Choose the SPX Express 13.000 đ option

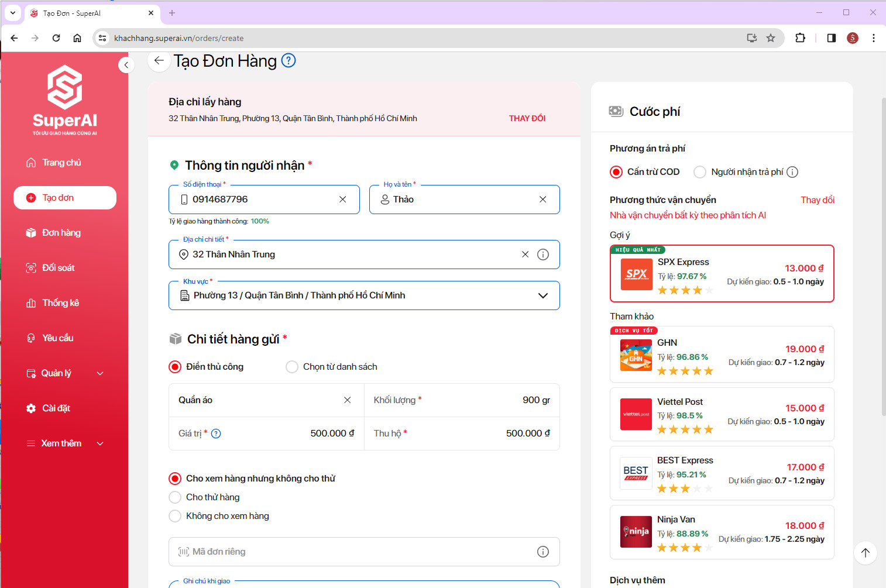click(722, 274)
